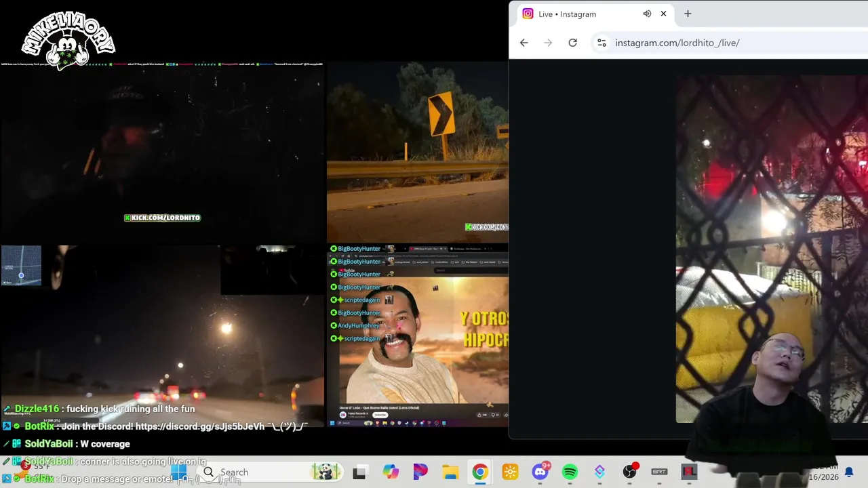Close the Live • Instagram tab
The width and height of the screenshot is (868, 488).
663,14
